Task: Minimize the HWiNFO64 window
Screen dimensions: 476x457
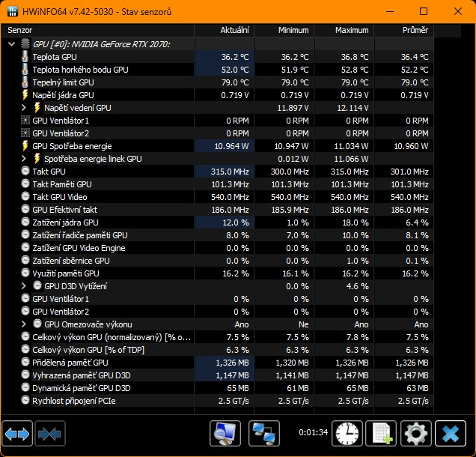Action: pyautogui.click(x=390, y=11)
